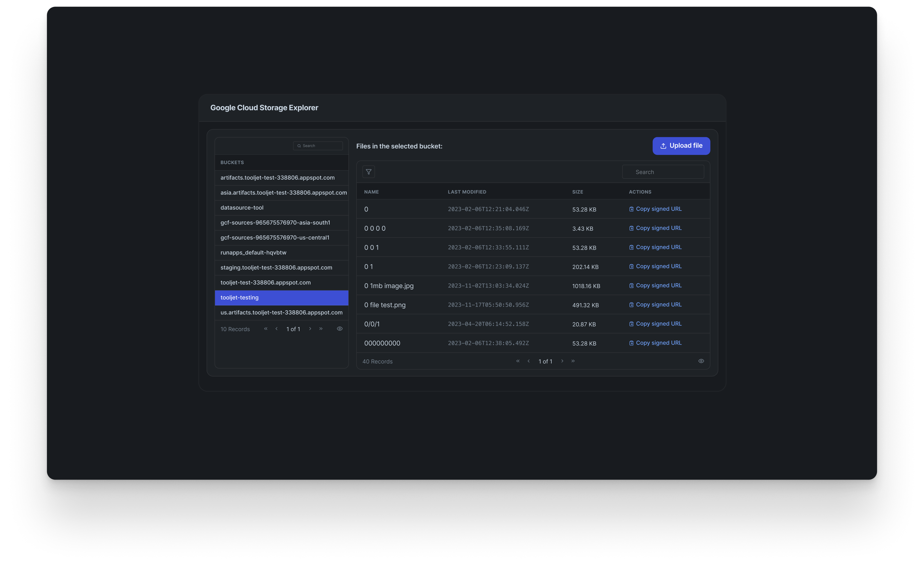924x567 pixels.
Task: Go to last page of buckets table
Action: coord(321,329)
